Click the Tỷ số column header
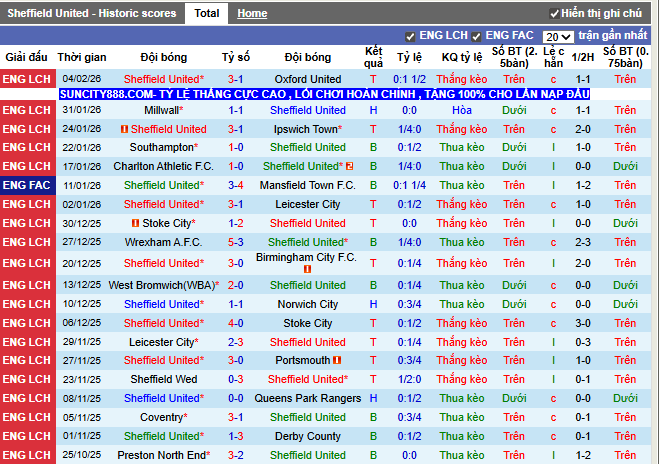Viewport: 659px width, 464px height. coord(236,57)
